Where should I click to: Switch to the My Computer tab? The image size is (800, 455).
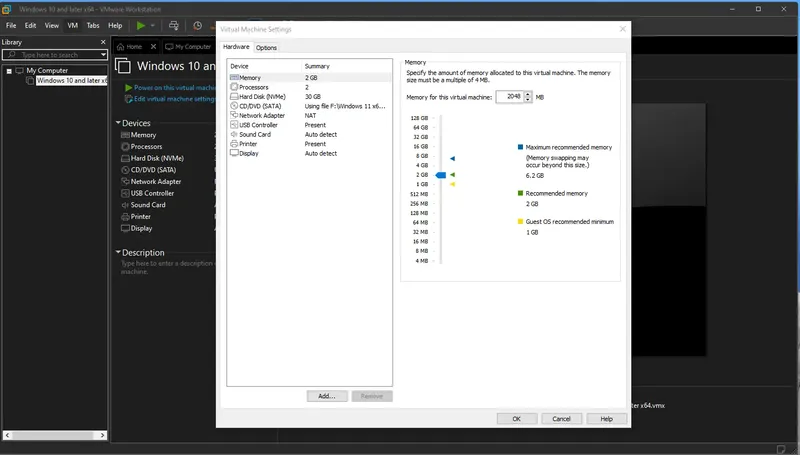point(189,46)
